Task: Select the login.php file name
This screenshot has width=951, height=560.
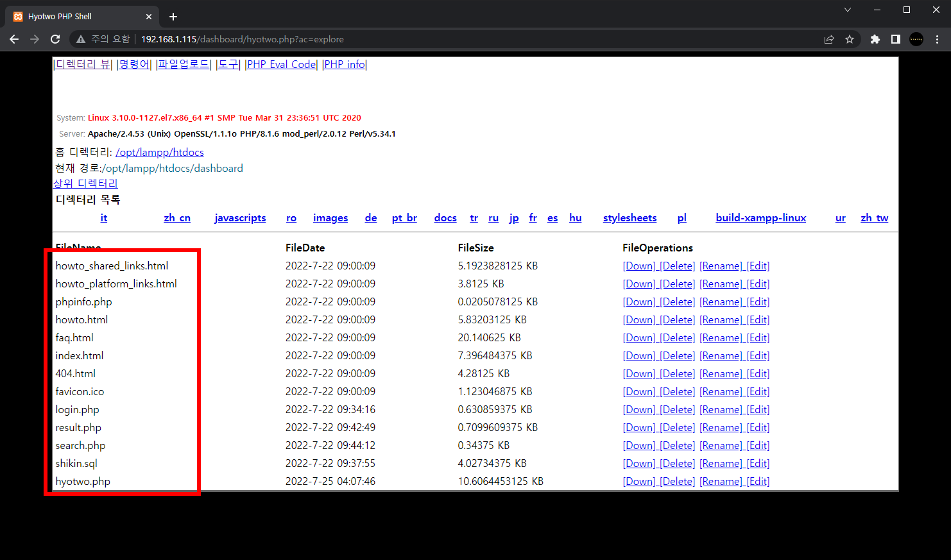Action: pos(77,409)
